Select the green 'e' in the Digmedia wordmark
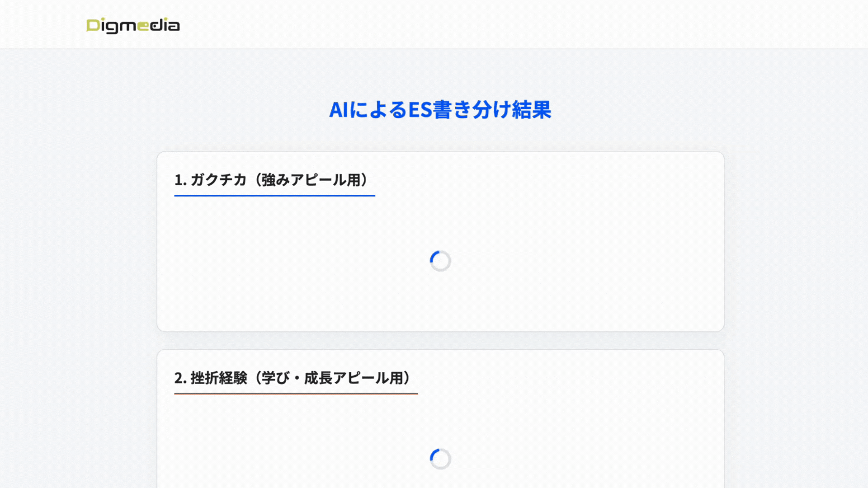The image size is (868, 488). 144,26
